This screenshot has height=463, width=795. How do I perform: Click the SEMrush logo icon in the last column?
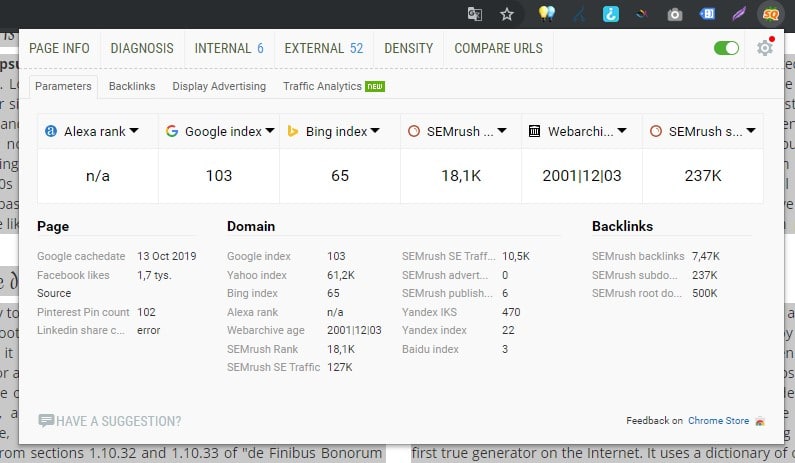pyautogui.click(x=656, y=131)
